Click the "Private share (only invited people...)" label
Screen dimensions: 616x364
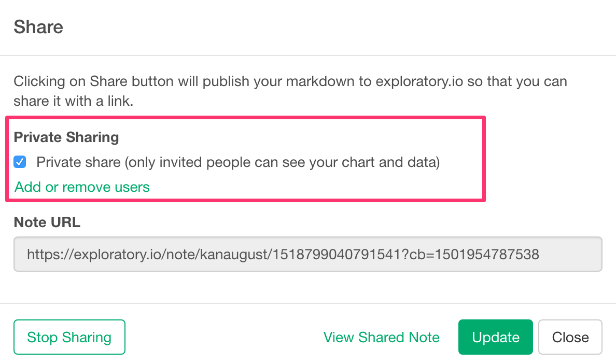click(238, 163)
